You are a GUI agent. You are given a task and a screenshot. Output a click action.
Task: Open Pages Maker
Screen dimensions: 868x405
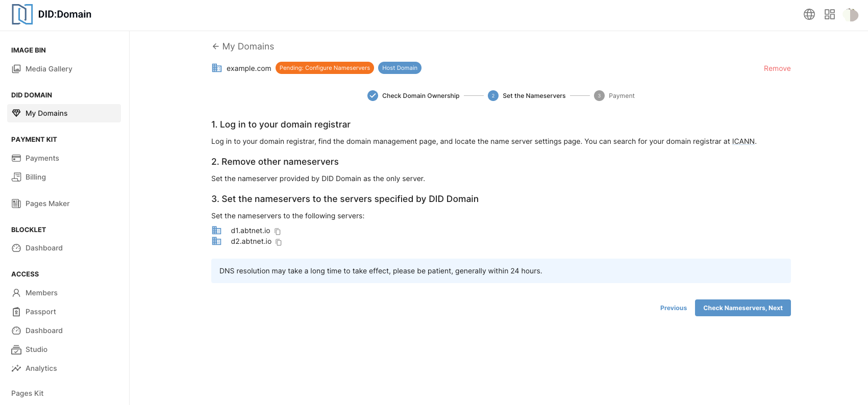[x=47, y=204]
